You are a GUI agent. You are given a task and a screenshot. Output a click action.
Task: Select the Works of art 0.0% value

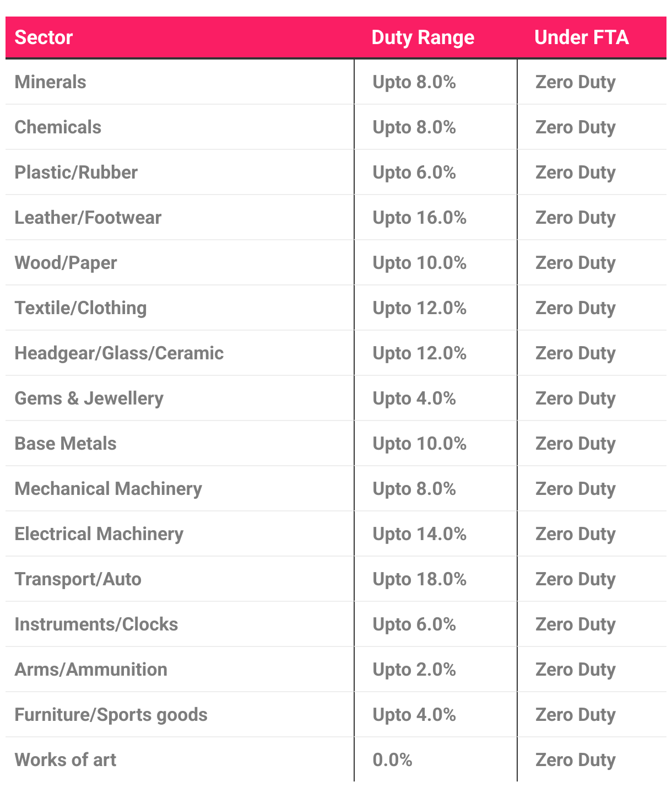tap(392, 760)
